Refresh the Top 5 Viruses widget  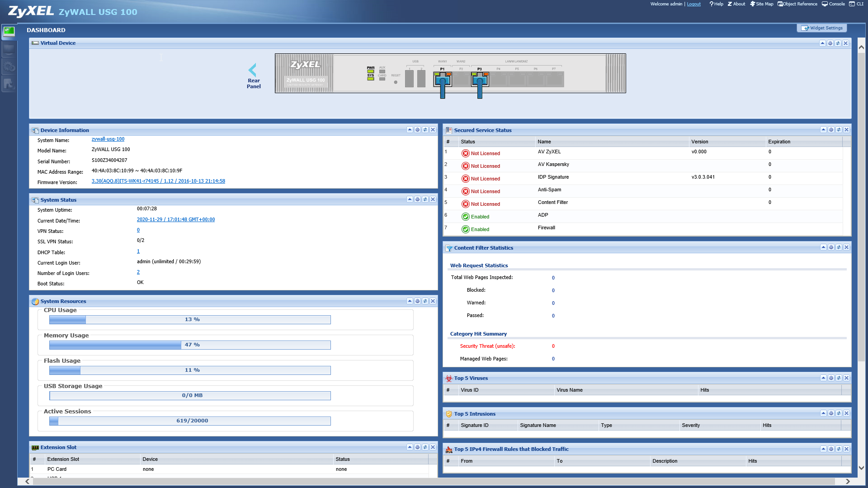pyautogui.click(x=839, y=378)
